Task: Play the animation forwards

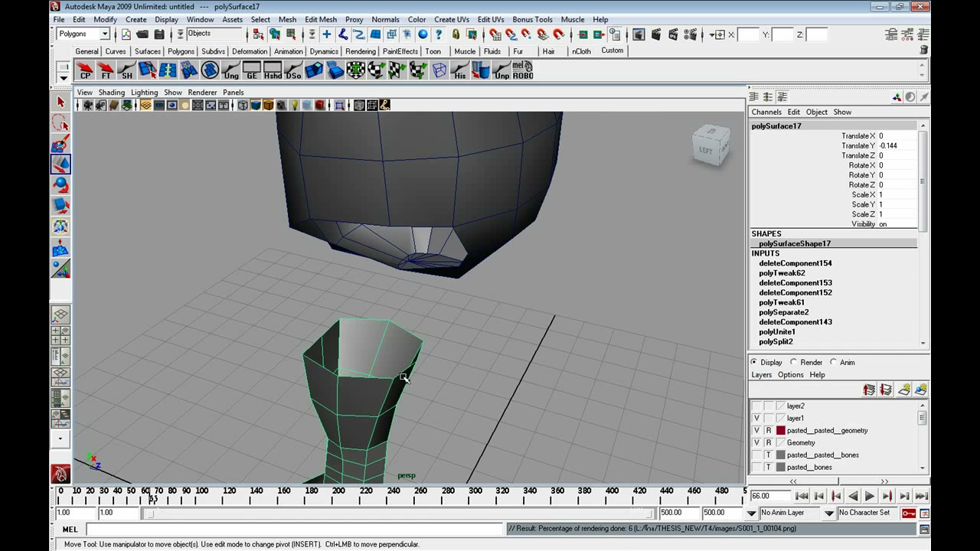Action: (870, 497)
